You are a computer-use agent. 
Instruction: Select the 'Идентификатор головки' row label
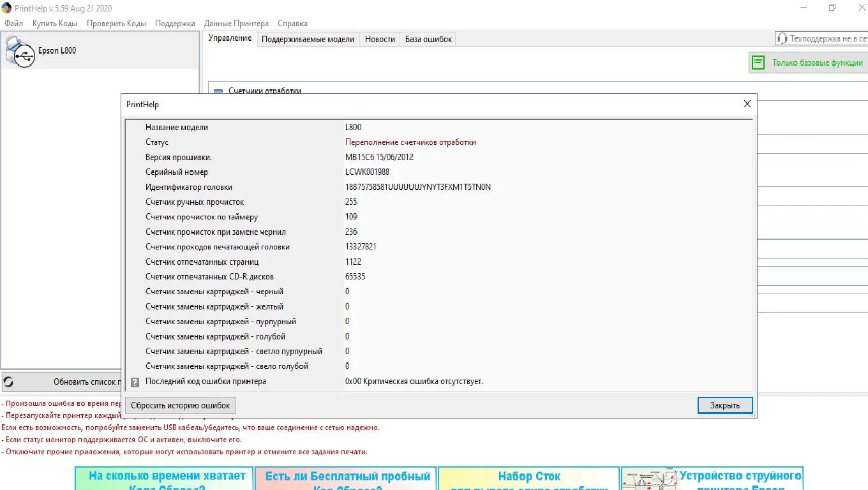pos(189,188)
